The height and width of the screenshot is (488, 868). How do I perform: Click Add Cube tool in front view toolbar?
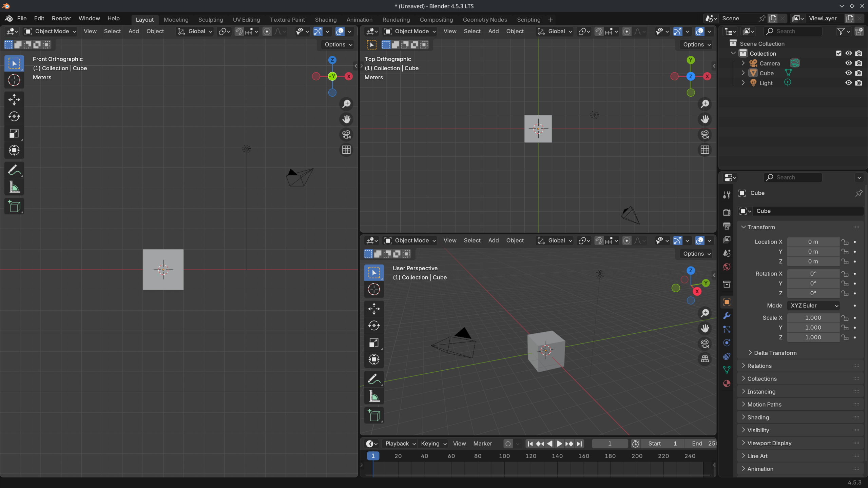coord(14,206)
